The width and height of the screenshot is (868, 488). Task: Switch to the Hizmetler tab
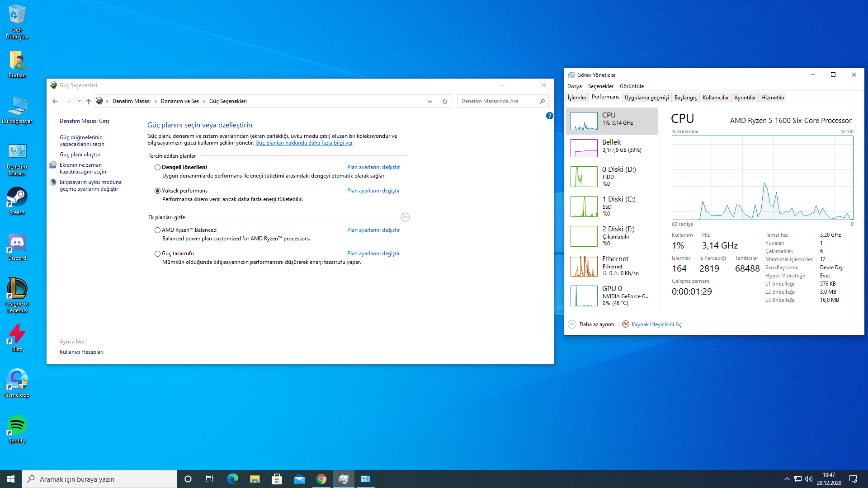pos(773,98)
